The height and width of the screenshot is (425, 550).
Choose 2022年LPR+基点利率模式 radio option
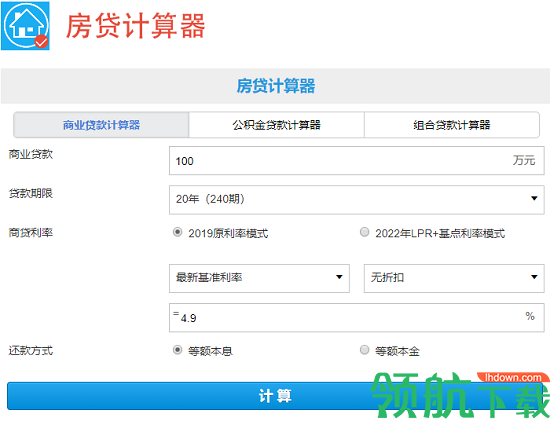coord(364,232)
